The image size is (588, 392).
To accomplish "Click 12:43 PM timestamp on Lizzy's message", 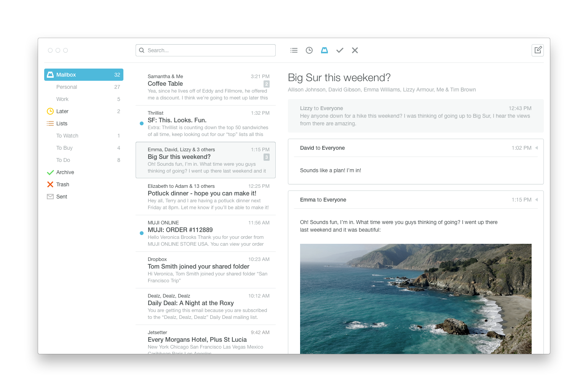I will (x=520, y=108).
